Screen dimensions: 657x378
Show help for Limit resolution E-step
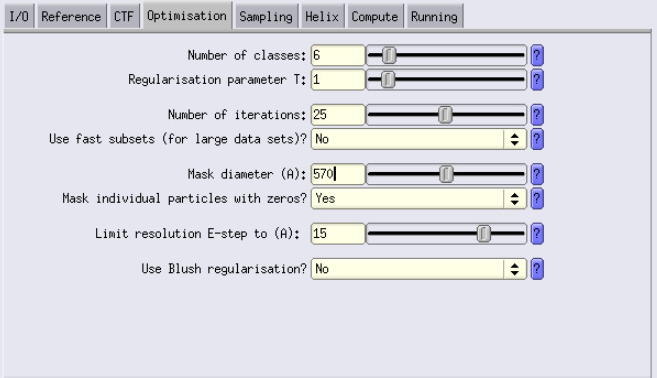[537, 234]
